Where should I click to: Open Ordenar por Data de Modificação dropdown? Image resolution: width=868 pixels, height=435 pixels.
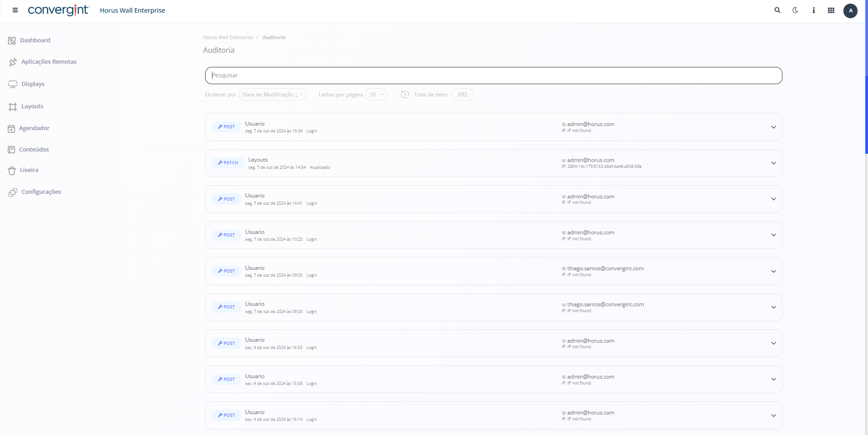(x=272, y=95)
